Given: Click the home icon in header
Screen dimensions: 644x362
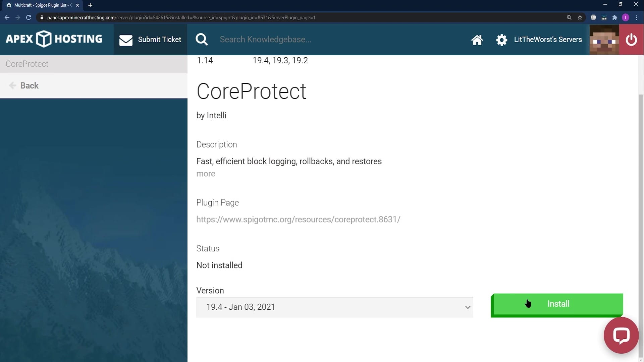Looking at the screenshot, I should 477,40.
